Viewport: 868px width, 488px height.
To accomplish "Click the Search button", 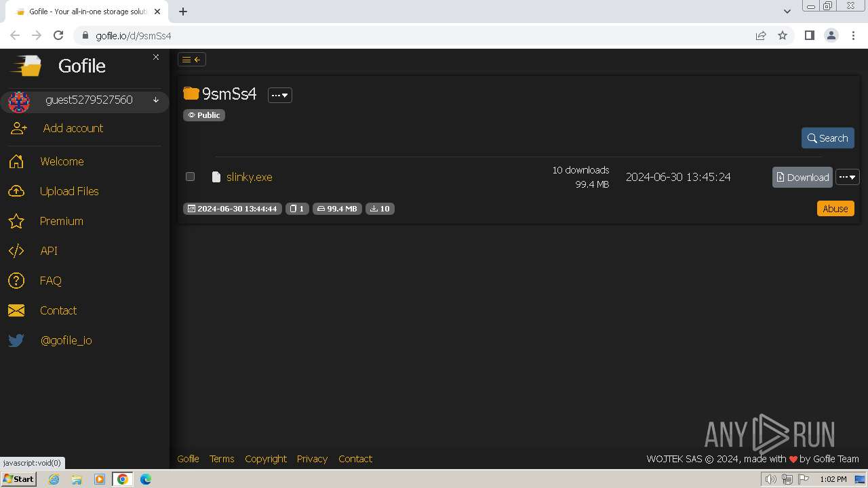I will (828, 138).
